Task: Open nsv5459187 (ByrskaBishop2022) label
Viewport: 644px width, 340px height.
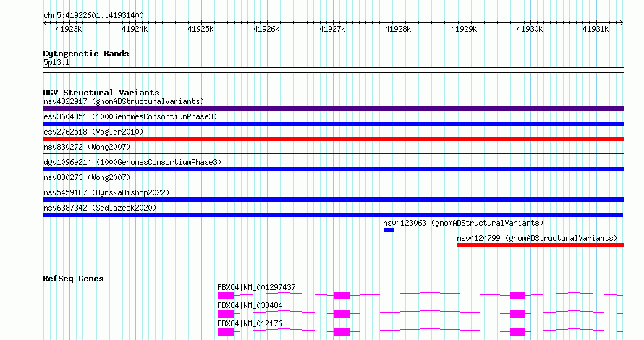Action: [x=106, y=192]
